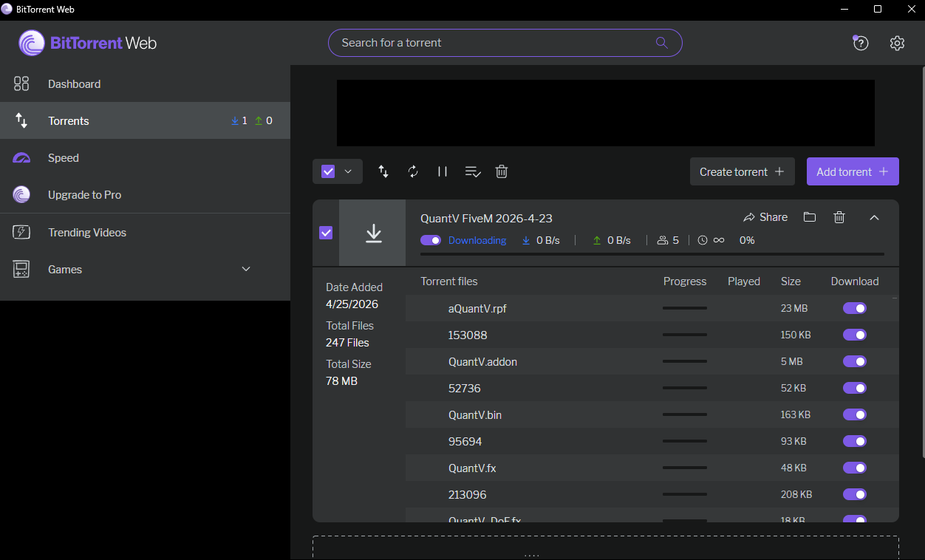925x560 pixels.
Task: Click the list check toolbar icon
Action: (473, 171)
